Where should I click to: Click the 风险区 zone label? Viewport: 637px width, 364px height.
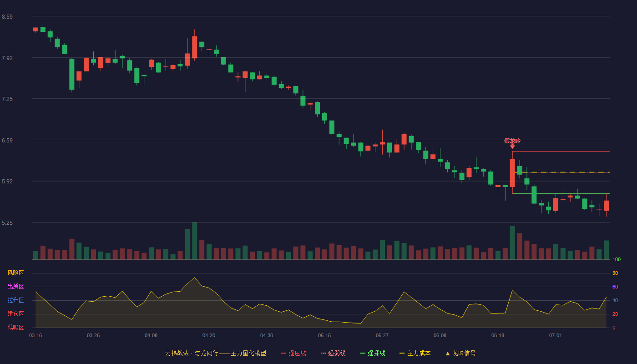(15, 273)
